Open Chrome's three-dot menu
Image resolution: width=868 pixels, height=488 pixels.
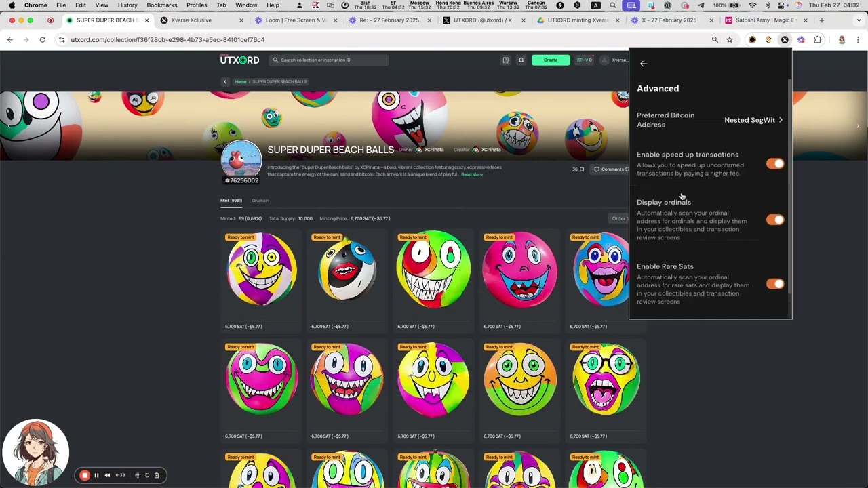coord(858,40)
